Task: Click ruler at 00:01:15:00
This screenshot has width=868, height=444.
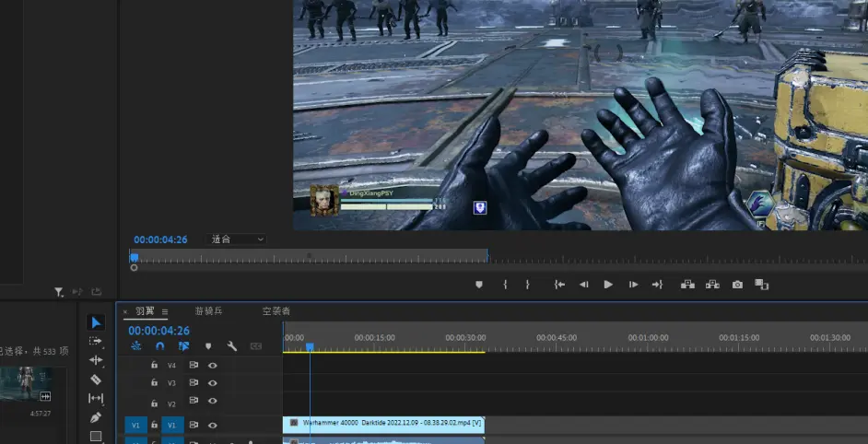Action: point(739,338)
